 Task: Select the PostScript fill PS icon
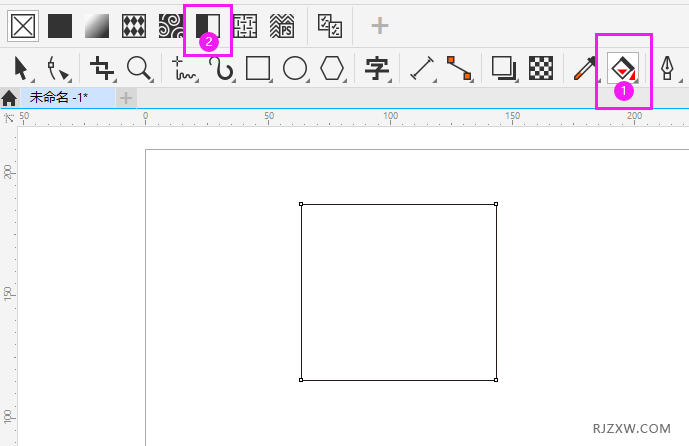coord(282,26)
